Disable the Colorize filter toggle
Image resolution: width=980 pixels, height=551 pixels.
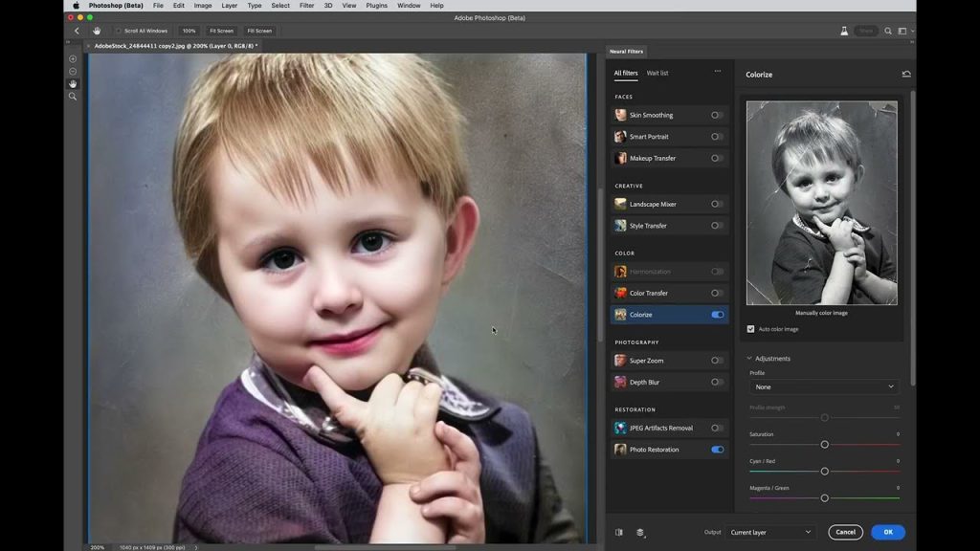717,315
